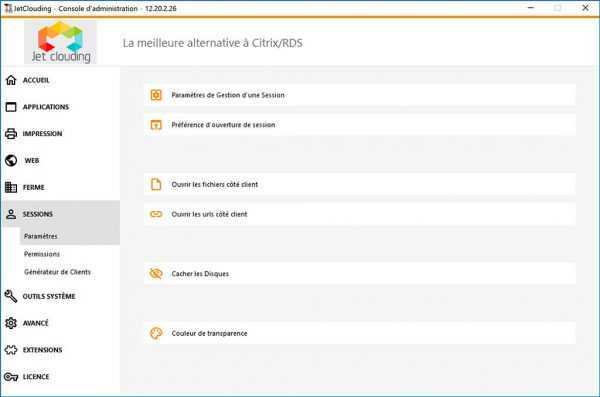Open the FERME section
The image size is (600, 397).
point(34,187)
